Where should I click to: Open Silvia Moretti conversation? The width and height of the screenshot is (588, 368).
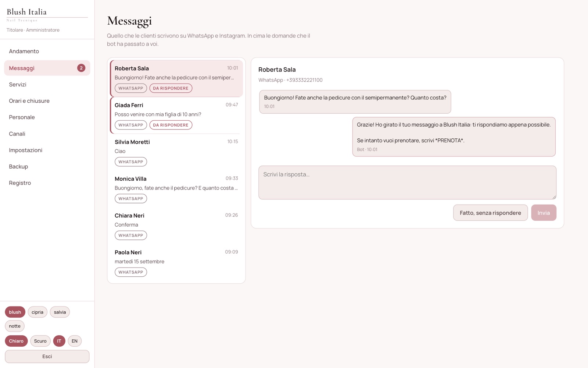[176, 152]
